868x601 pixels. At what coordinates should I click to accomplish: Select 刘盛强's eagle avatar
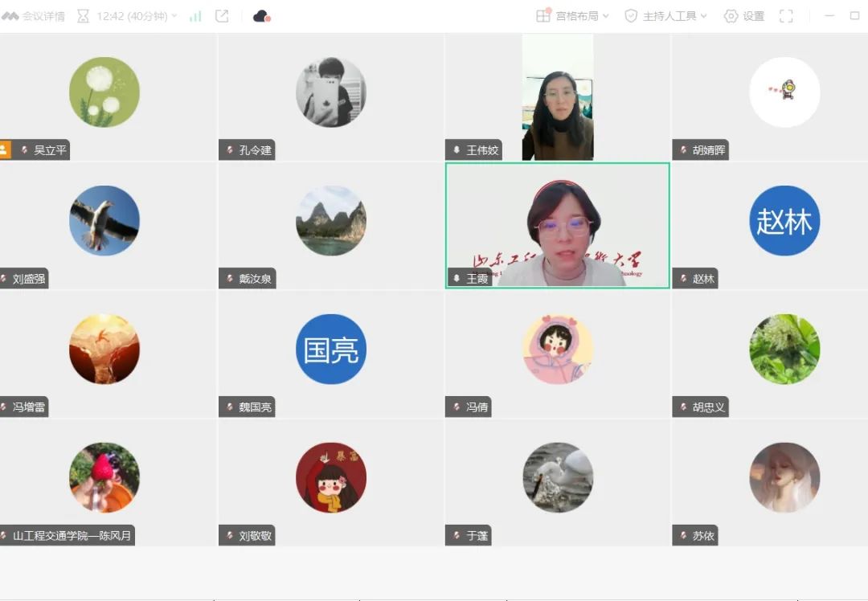pyautogui.click(x=104, y=221)
